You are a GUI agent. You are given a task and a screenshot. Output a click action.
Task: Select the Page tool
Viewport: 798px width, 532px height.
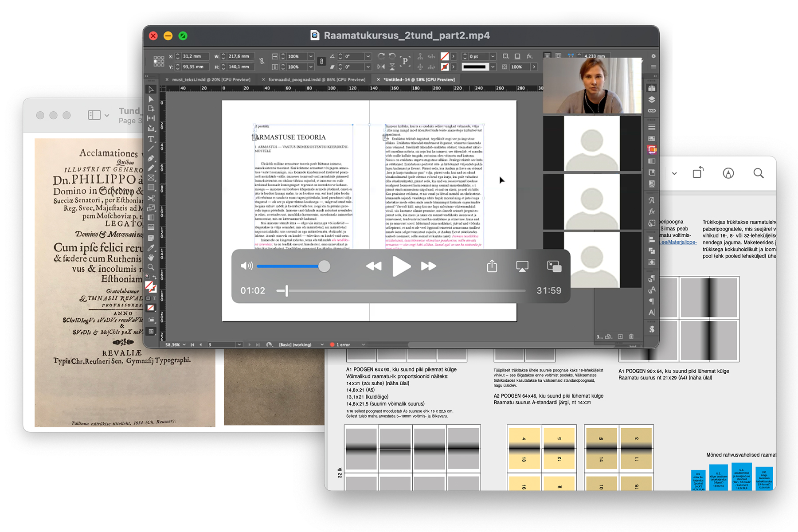pyautogui.click(x=151, y=109)
